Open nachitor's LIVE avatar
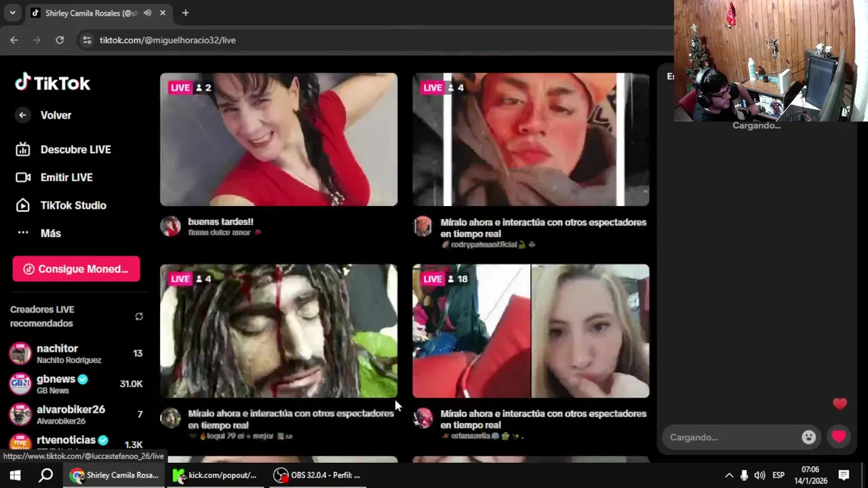Screen dimensions: 868x488 20,353
